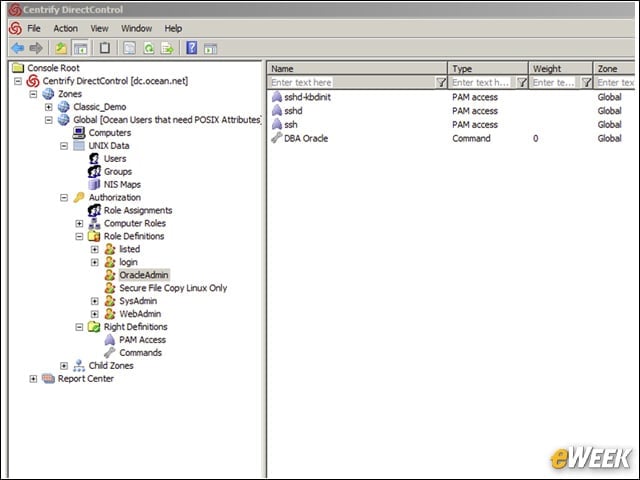Open the Type column filter funnel
The height and width of the screenshot is (480, 640).
click(522, 82)
